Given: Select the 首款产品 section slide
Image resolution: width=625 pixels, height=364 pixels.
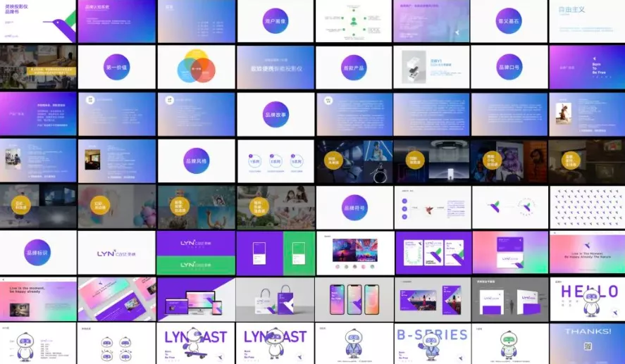Looking at the screenshot, I should pyautogui.click(x=354, y=68).
